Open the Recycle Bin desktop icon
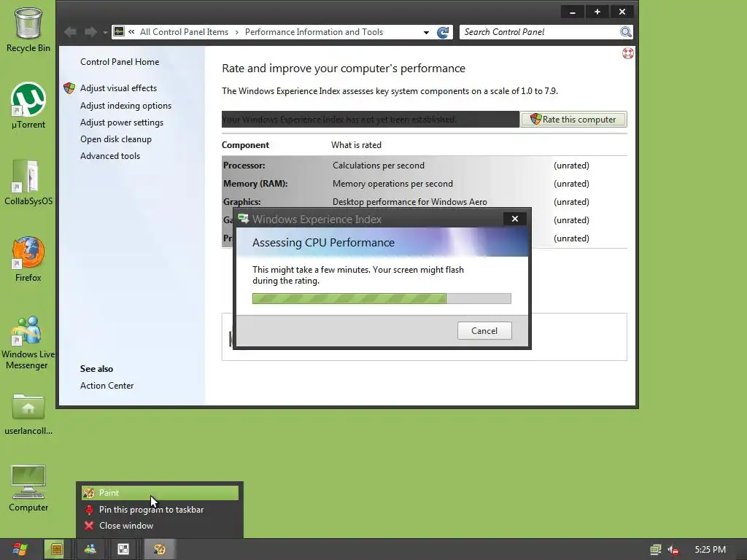The height and width of the screenshot is (560, 747). click(28, 29)
